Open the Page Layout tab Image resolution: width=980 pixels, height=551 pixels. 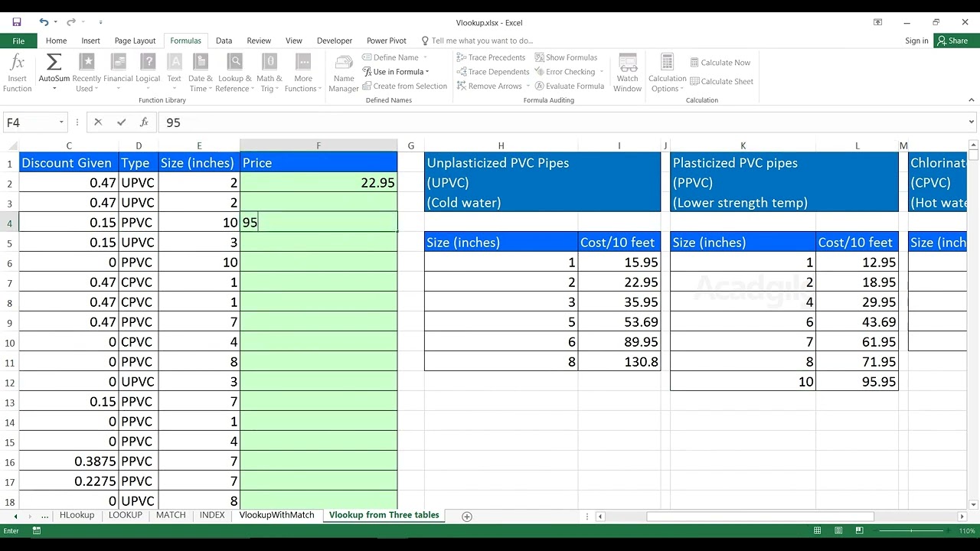point(135,41)
